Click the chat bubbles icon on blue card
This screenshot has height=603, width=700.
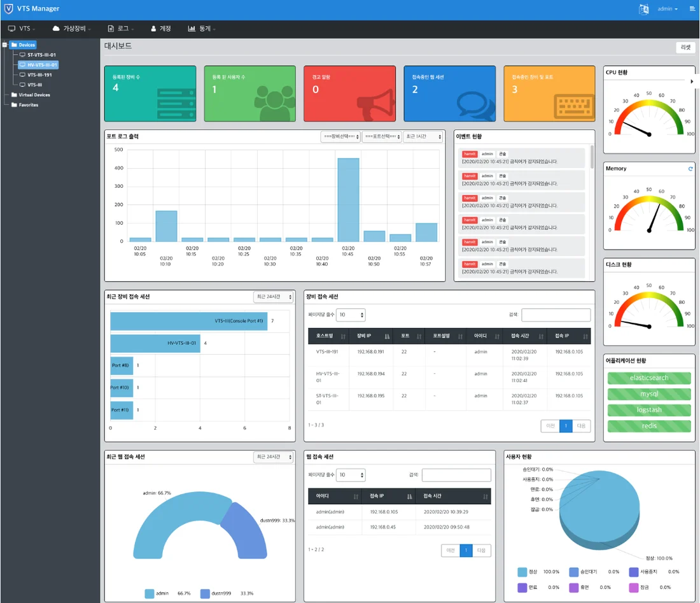coord(476,106)
